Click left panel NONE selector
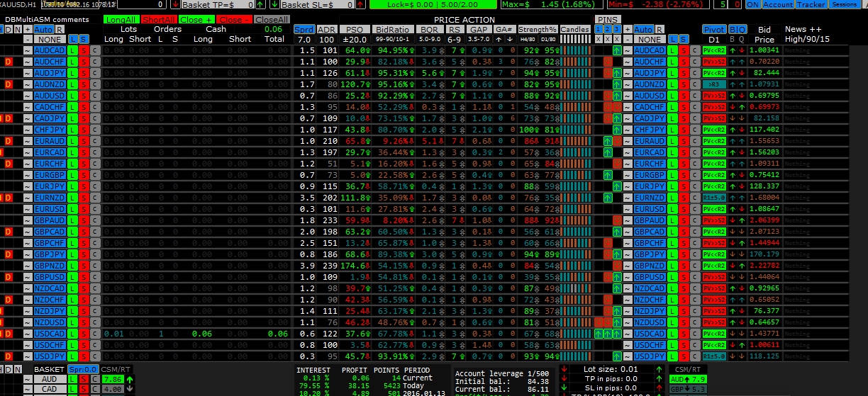 (x=50, y=39)
